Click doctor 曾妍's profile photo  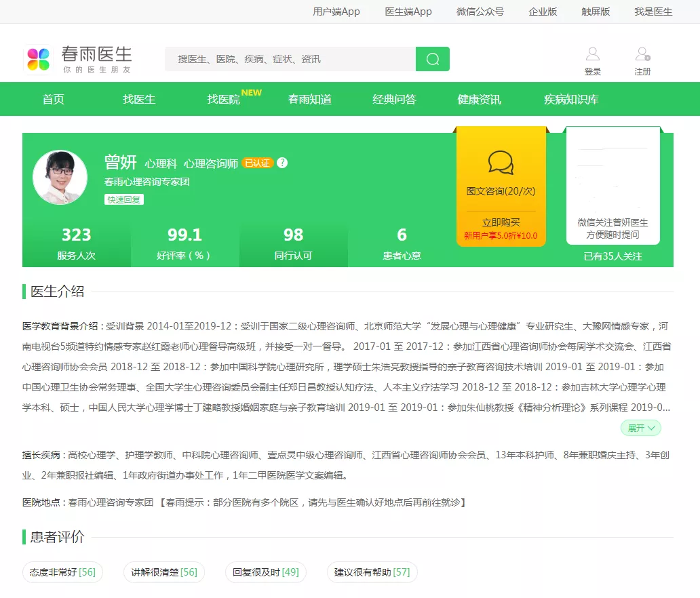click(x=60, y=176)
